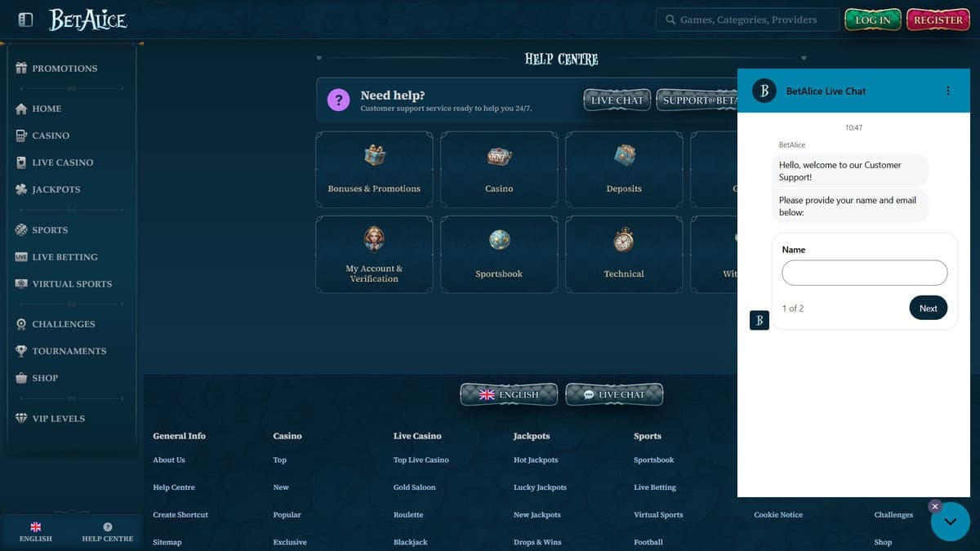Dismiss chat widget with small X
This screenshot has height=551, width=980.
[935, 506]
